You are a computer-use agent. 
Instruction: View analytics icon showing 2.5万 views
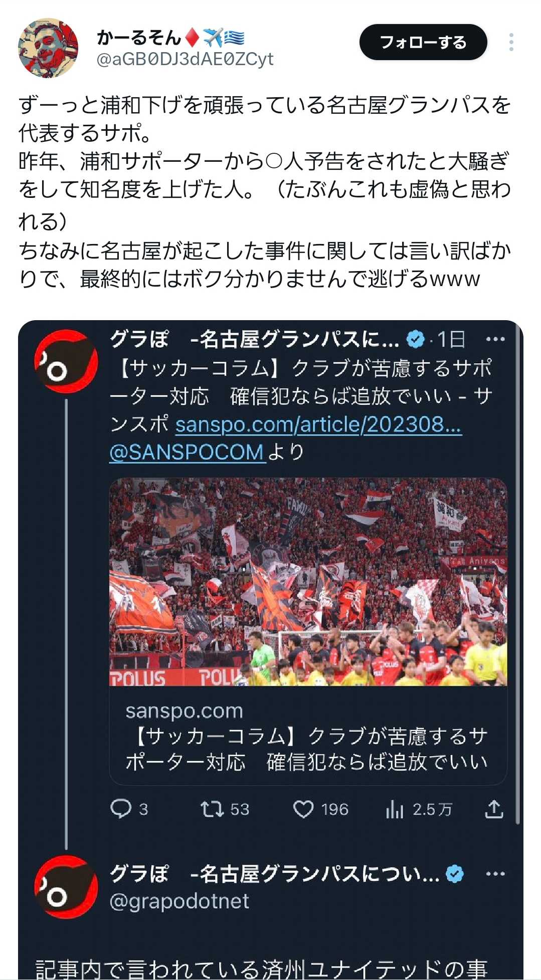[x=419, y=809]
